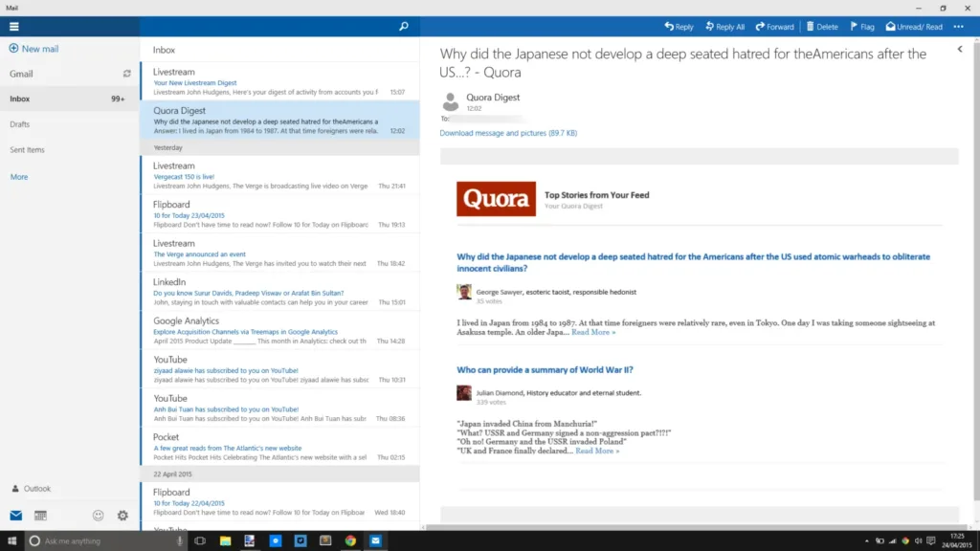
Task: Open the Action Center notifications icon
Action: pyautogui.click(x=931, y=541)
